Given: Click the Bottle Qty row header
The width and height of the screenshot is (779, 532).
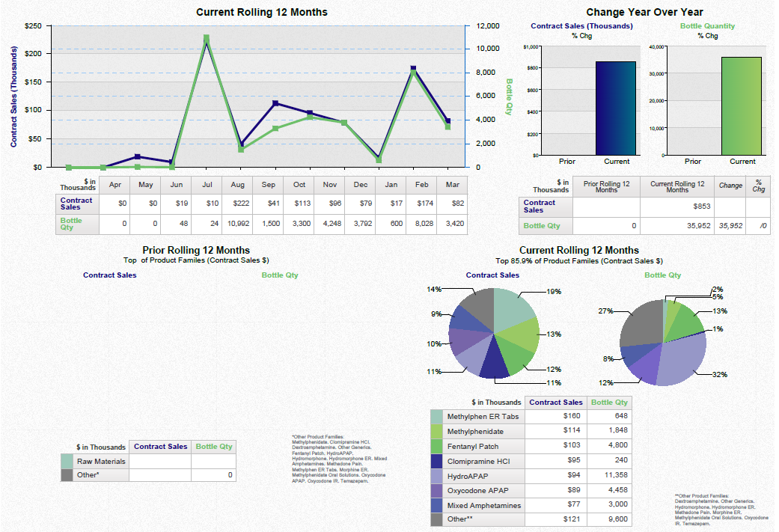Looking at the screenshot, I should 70,222.
